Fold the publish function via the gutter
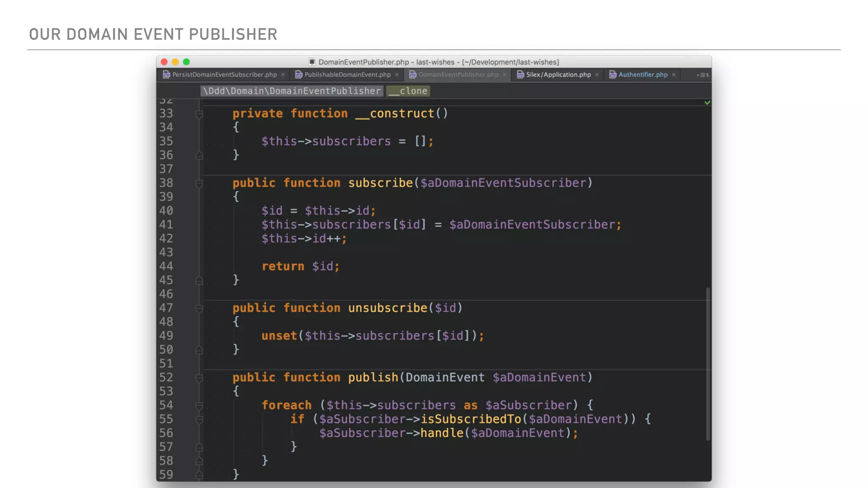This screenshot has width=868, height=488. click(x=199, y=378)
